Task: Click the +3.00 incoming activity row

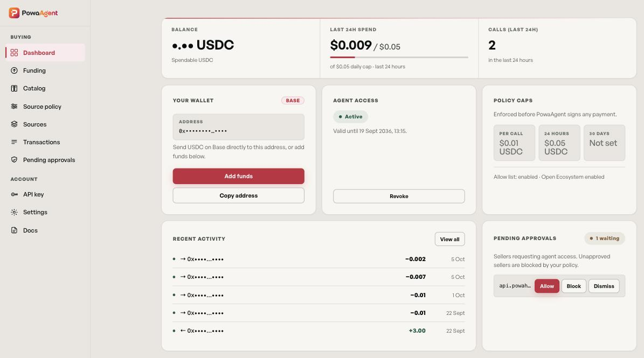Action: point(318,331)
